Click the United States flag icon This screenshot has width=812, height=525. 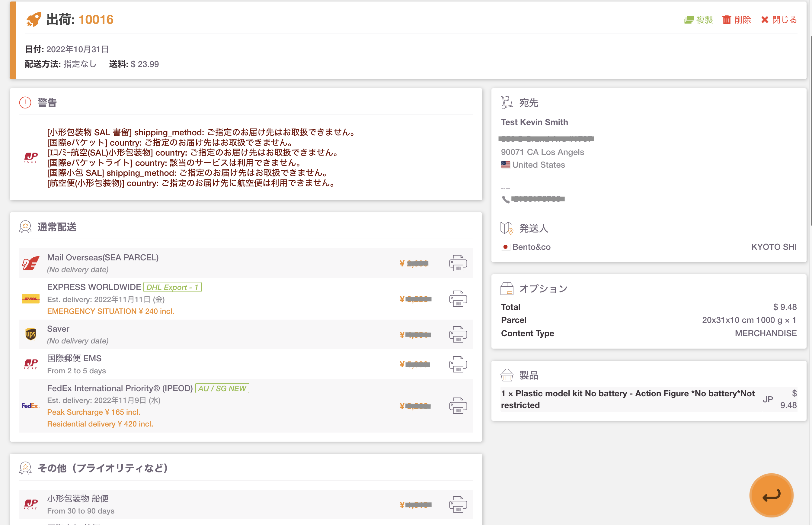(505, 165)
